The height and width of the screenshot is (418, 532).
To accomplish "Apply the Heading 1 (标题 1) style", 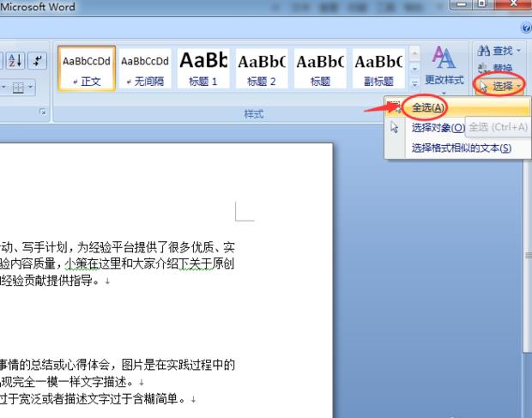I will click(203, 69).
